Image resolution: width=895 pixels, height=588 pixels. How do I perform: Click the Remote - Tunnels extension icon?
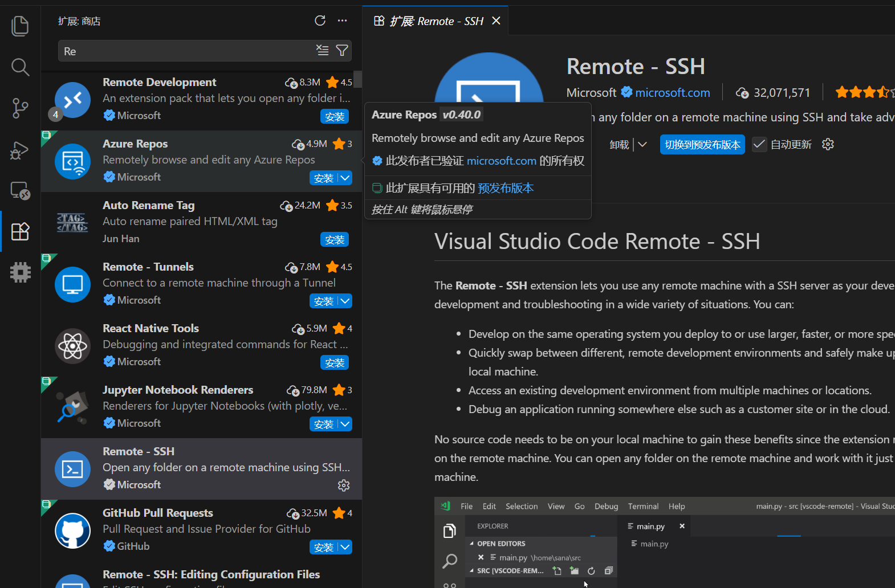tap(72, 285)
